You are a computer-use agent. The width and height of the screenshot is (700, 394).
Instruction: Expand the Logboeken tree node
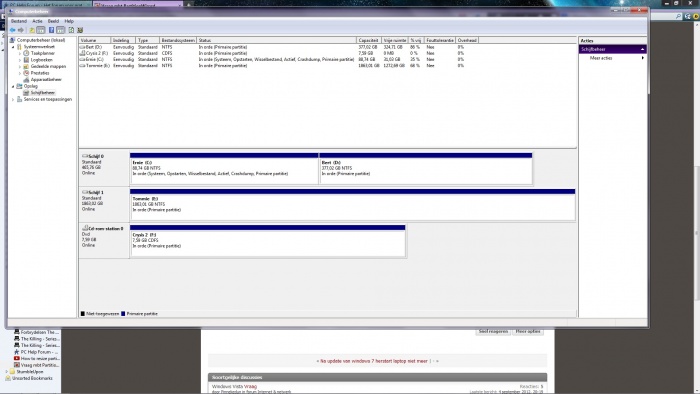[x=20, y=60]
